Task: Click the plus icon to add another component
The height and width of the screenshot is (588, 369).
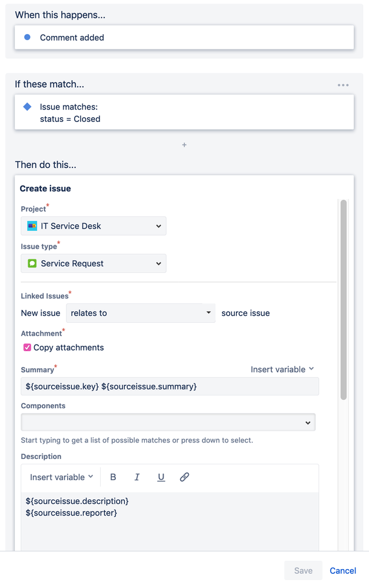Action: pos(184,144)
